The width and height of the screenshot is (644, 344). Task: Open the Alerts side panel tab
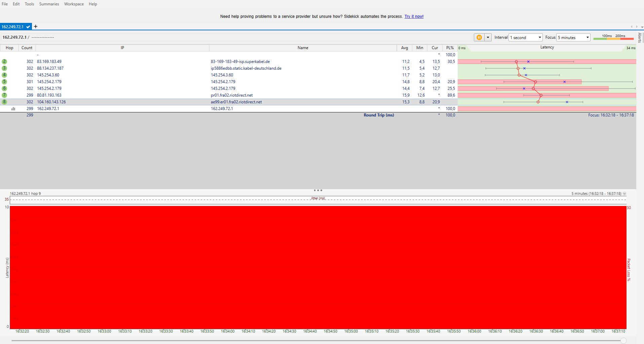click(640, 37)
